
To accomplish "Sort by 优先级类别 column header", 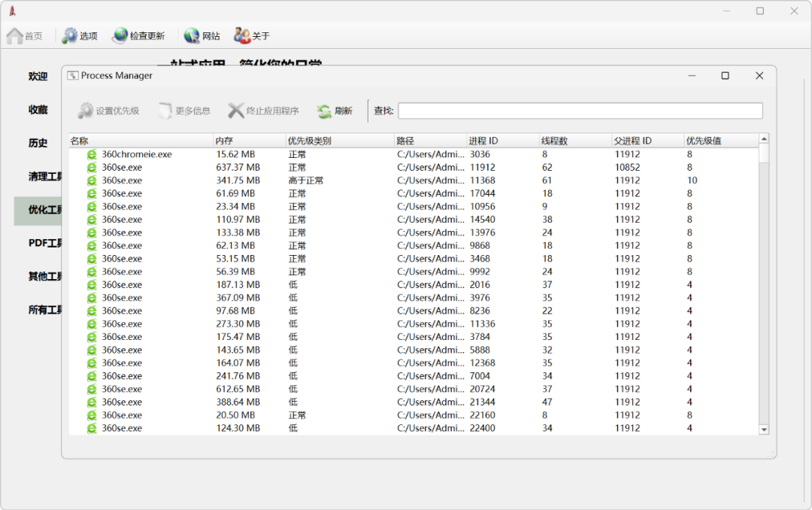I will [x=341, y=141].
